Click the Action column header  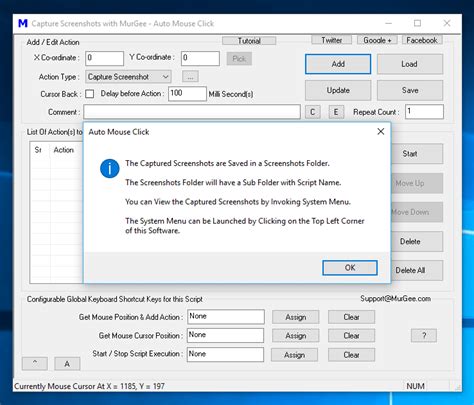67,150
